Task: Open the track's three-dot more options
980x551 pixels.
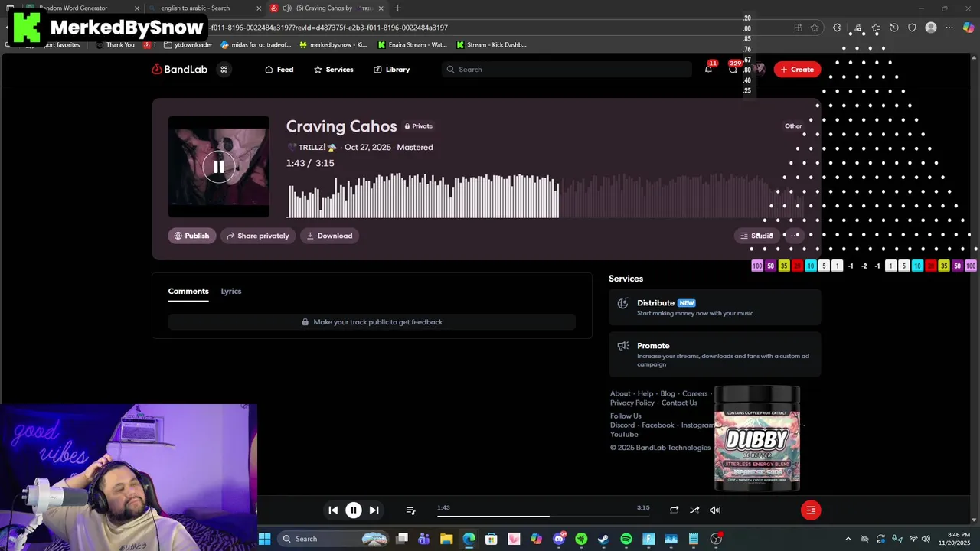Action: tap(795, 236)
